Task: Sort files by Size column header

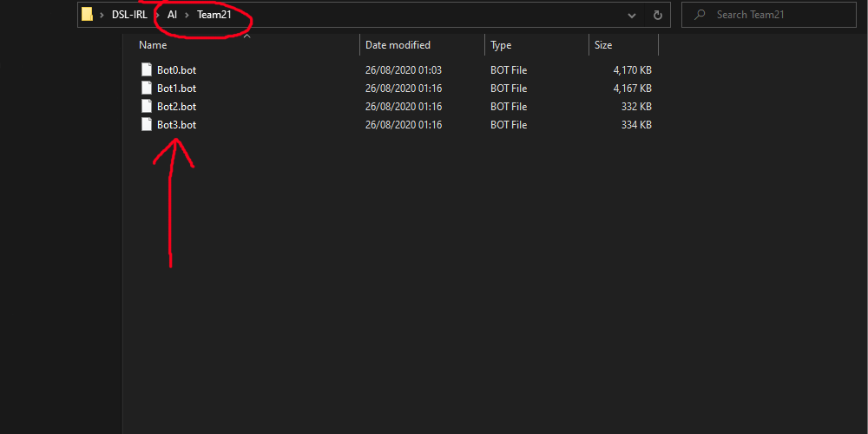Action: pyautogui.click(x=603, y=45)
